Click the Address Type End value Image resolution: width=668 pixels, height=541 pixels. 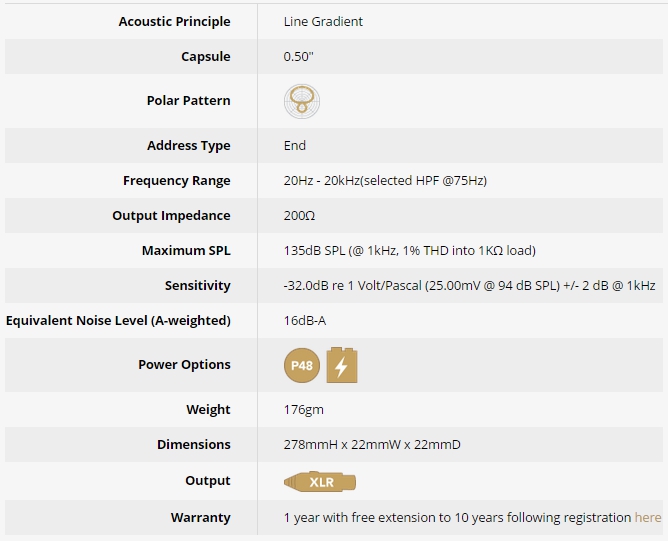pos(294,145)
